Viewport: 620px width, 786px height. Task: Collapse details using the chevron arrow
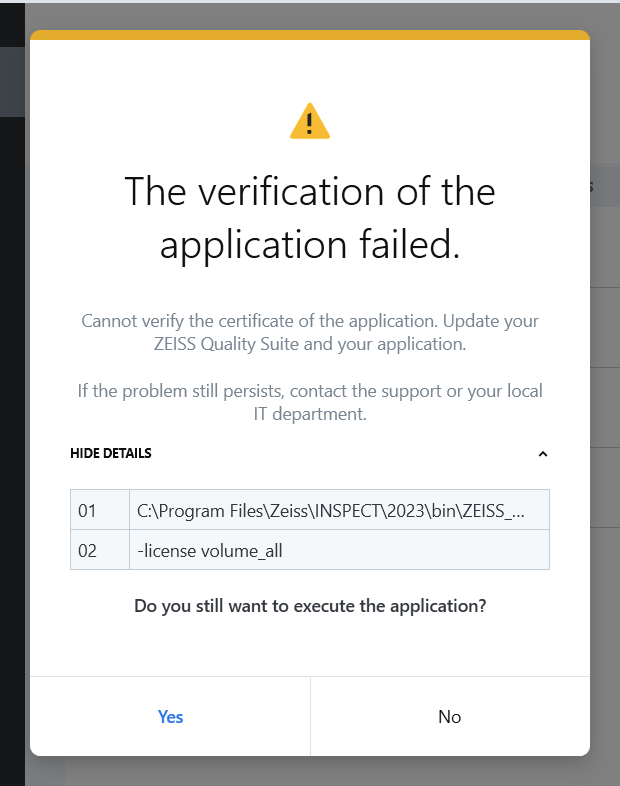pyautogui.click(x=543, y=454)
